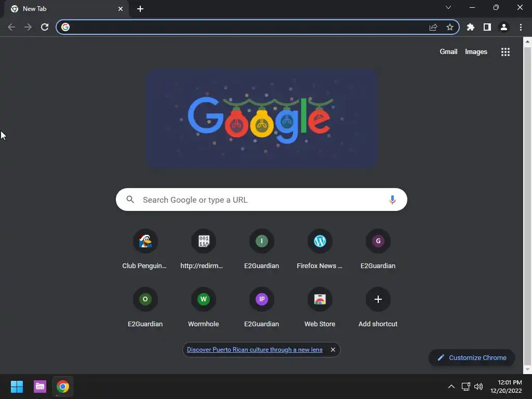Click Customize Chrome button

pos(472,357)
